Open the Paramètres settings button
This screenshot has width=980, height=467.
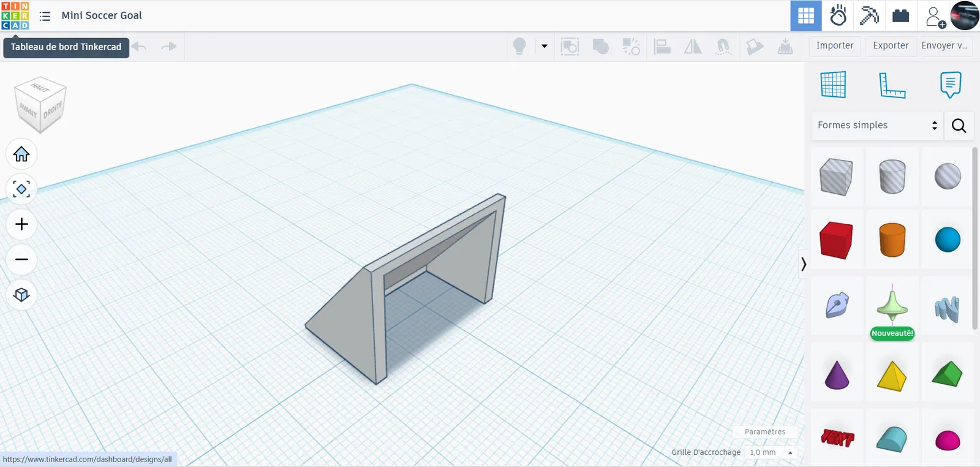coord(765,432)
